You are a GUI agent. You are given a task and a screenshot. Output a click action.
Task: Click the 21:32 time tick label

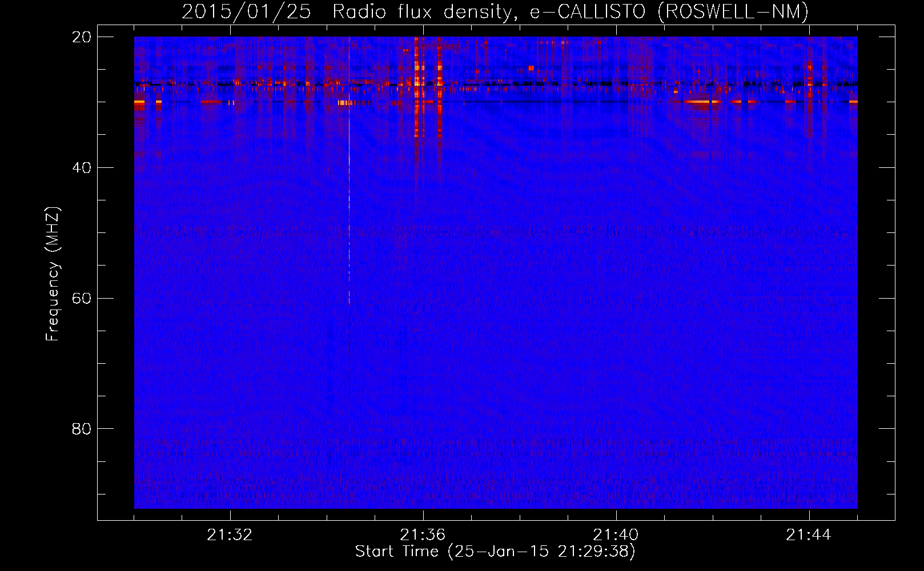[x=230, y=535]
